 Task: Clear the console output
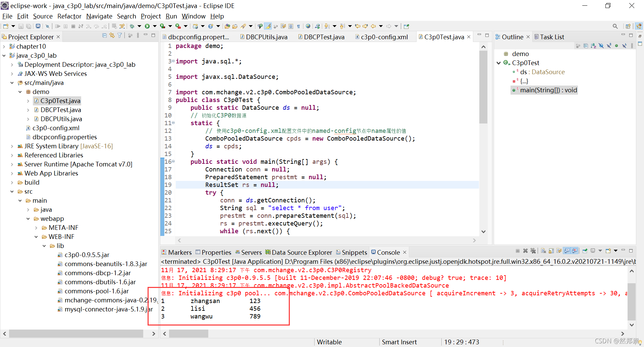(544, 251)
